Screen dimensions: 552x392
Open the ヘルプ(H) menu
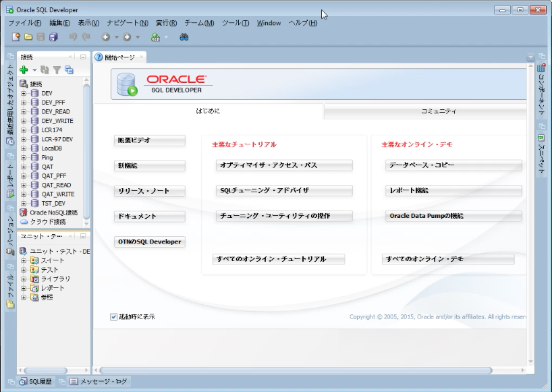(x=303, y=23)
